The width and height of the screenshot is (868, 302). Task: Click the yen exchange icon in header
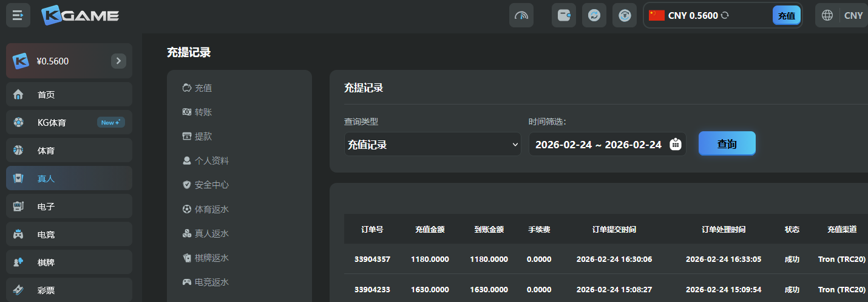pyautogui.click(x=624, y=15)
